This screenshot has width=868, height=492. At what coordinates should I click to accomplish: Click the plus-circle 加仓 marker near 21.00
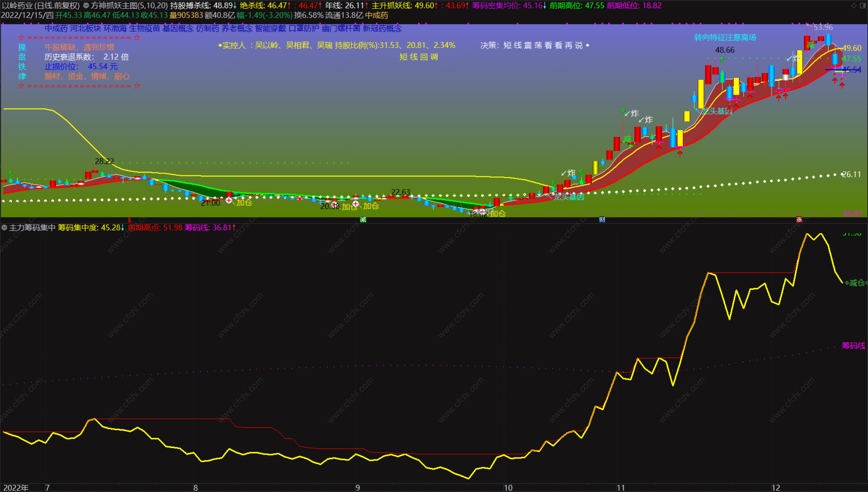click(229, 200)
